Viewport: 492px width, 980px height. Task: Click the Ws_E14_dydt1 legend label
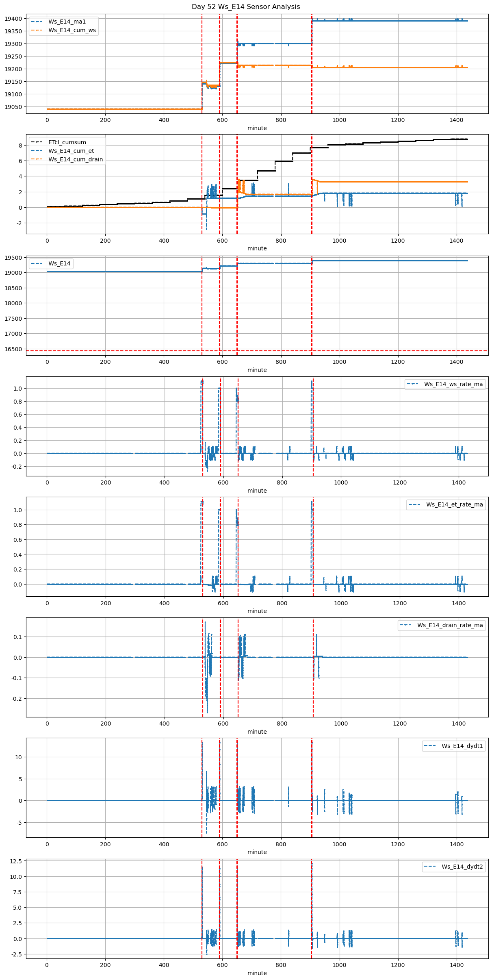(x=462, y=746)
